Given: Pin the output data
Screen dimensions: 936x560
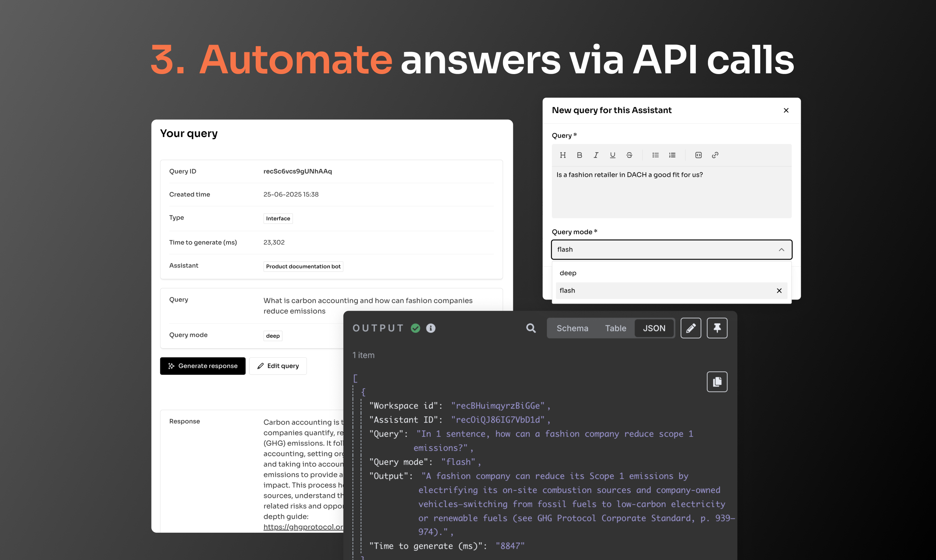Looking at the screenshot, I should click(717, 328).
